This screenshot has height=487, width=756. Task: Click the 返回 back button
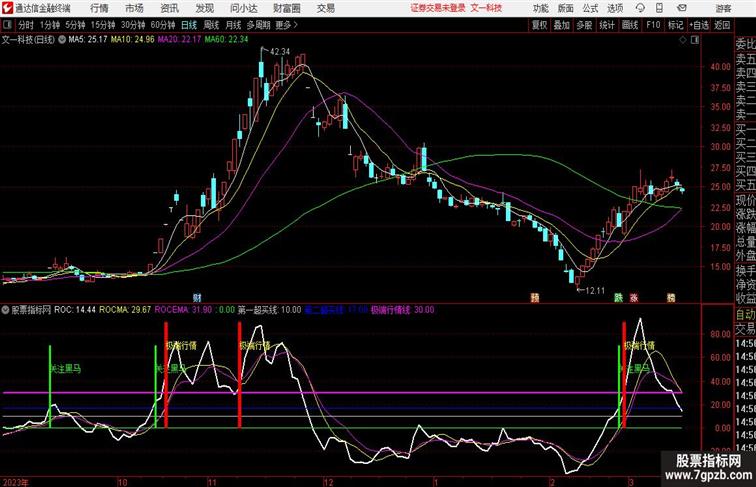(x=722, y=25)
